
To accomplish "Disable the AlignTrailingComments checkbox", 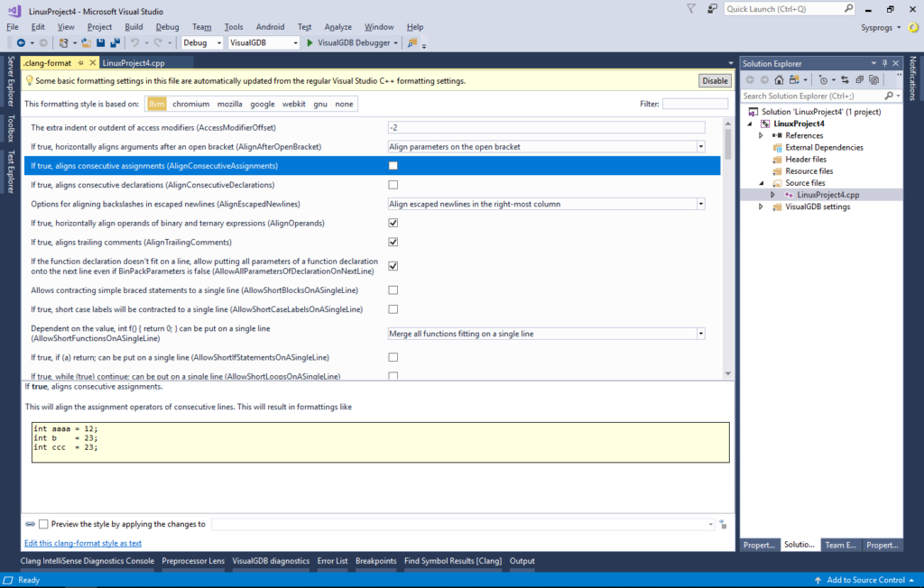I will [x=393, y=242].
